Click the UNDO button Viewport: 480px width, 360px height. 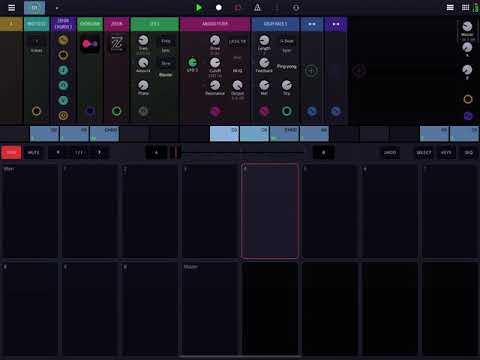390,153
